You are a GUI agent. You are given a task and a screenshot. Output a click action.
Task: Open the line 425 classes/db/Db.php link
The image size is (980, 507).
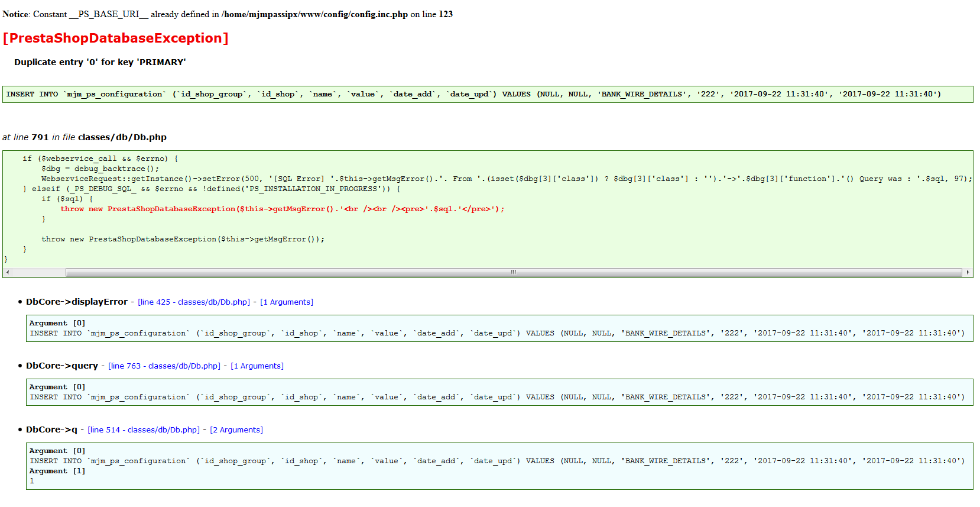tap(194, 302)
